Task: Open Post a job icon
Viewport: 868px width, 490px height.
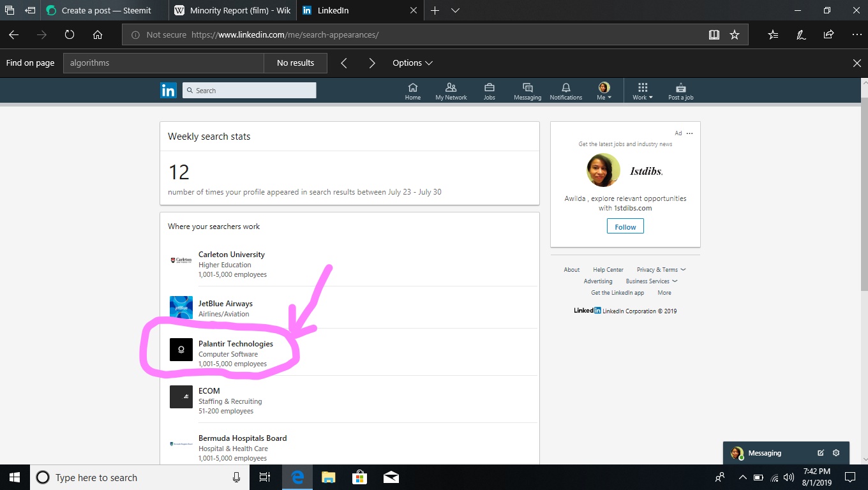Action: coord(680,91)
